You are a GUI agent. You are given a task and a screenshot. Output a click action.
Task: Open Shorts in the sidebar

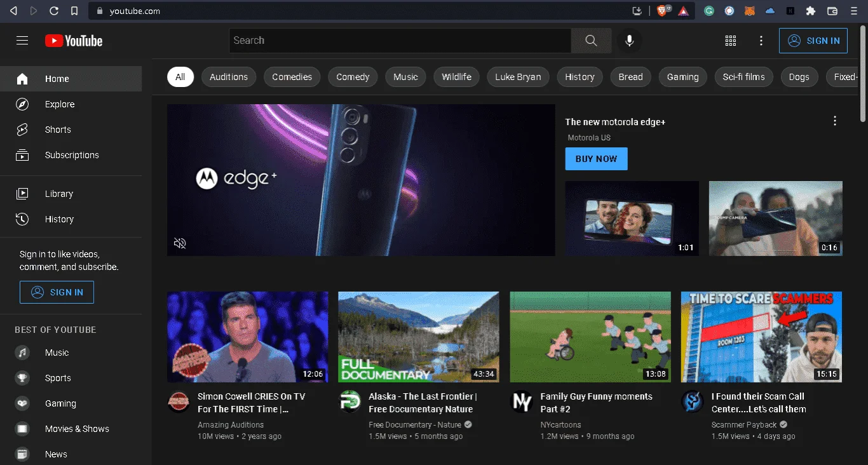tap(71, 130)
